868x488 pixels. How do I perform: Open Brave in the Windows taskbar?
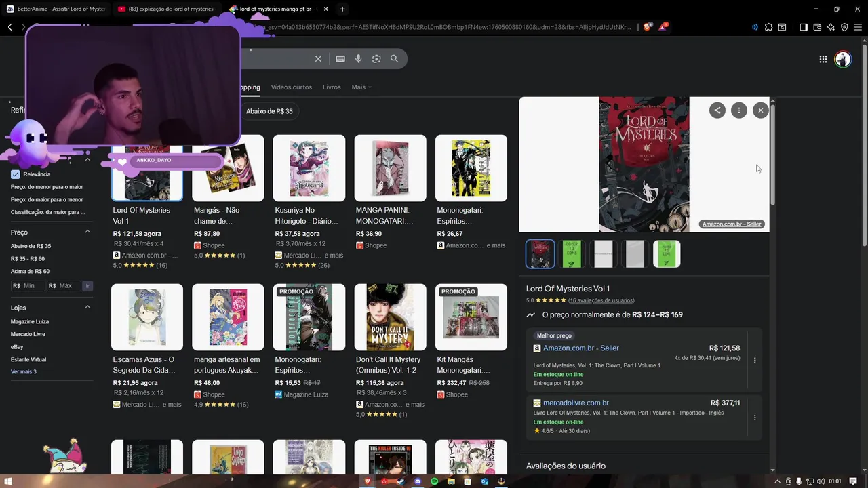369,481
